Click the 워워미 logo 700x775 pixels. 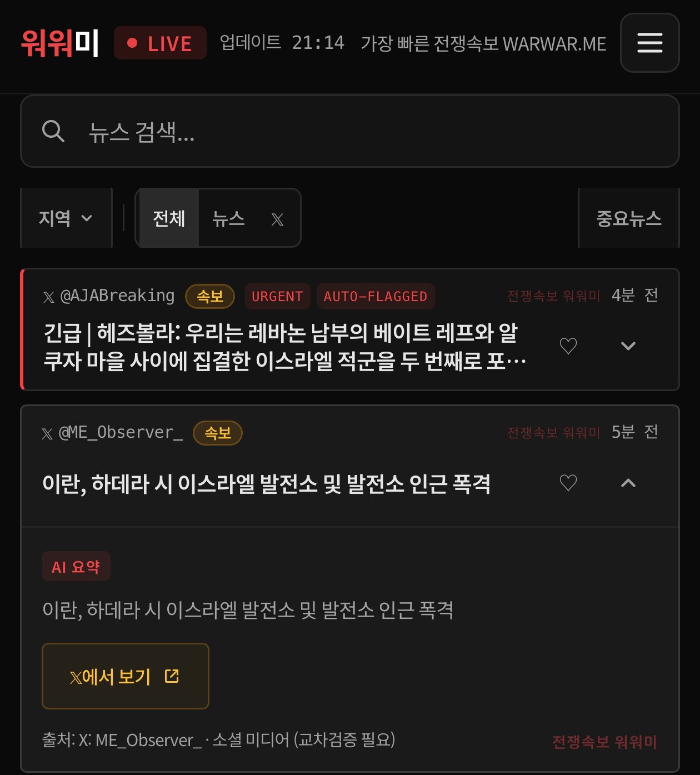[60, 43]
